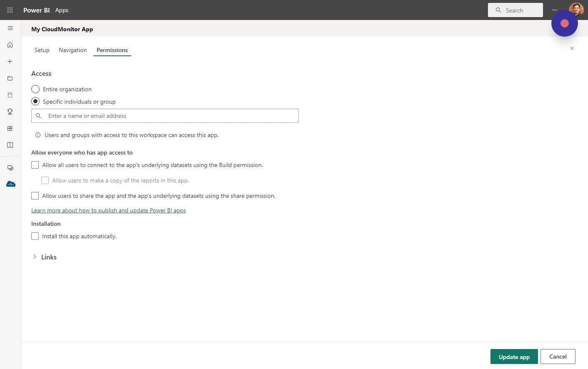The height and width of the screenshot is (369, 588).
Task: Open Learn more about publishing apps link
Action: click(108, 210)
